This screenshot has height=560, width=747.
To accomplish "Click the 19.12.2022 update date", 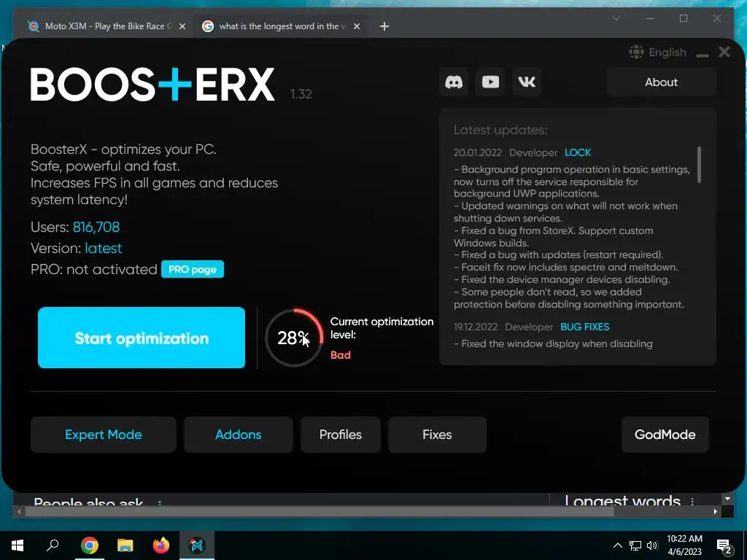I will 476,327.
